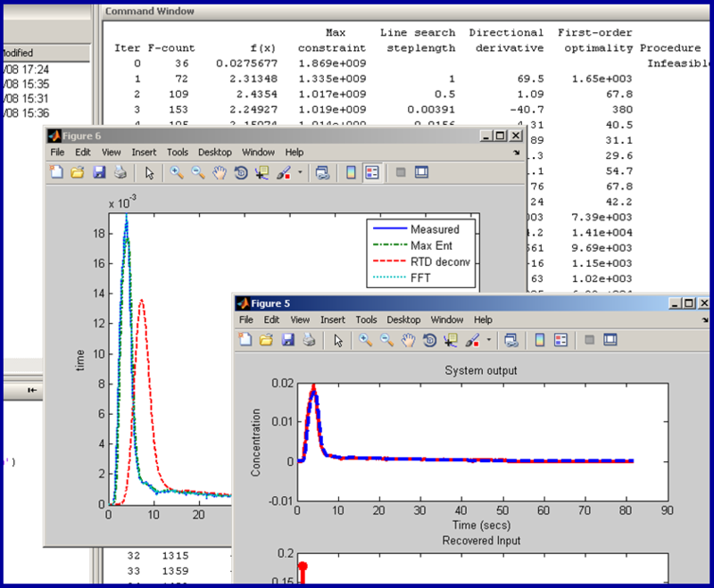The image size is (714, 588).
Task: Click Hide Plot Tools icon in Figure 5
Action: pyautogui.click(x=589, y=340)
